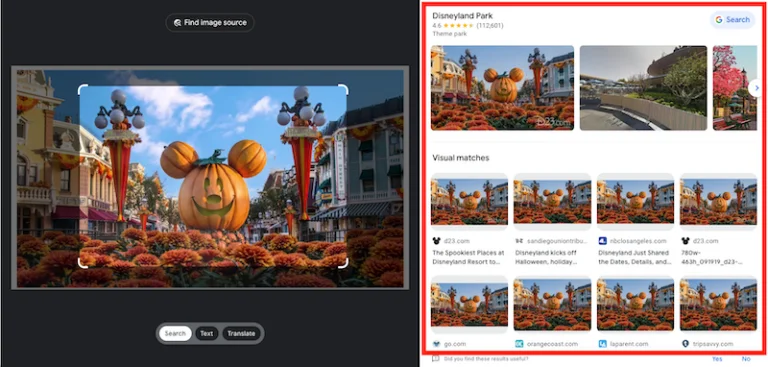Click the Google G logo icon
The image size is (768, 367).
coord(719,20)
